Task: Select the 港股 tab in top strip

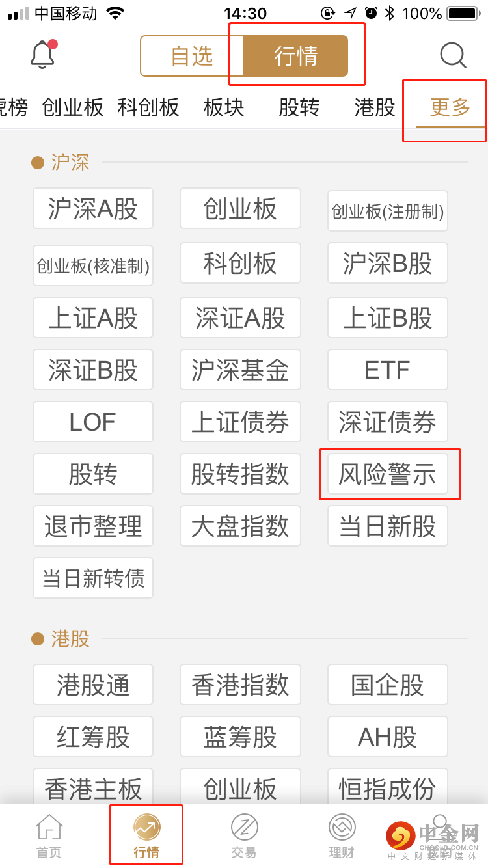Action: tap(375, 107)
